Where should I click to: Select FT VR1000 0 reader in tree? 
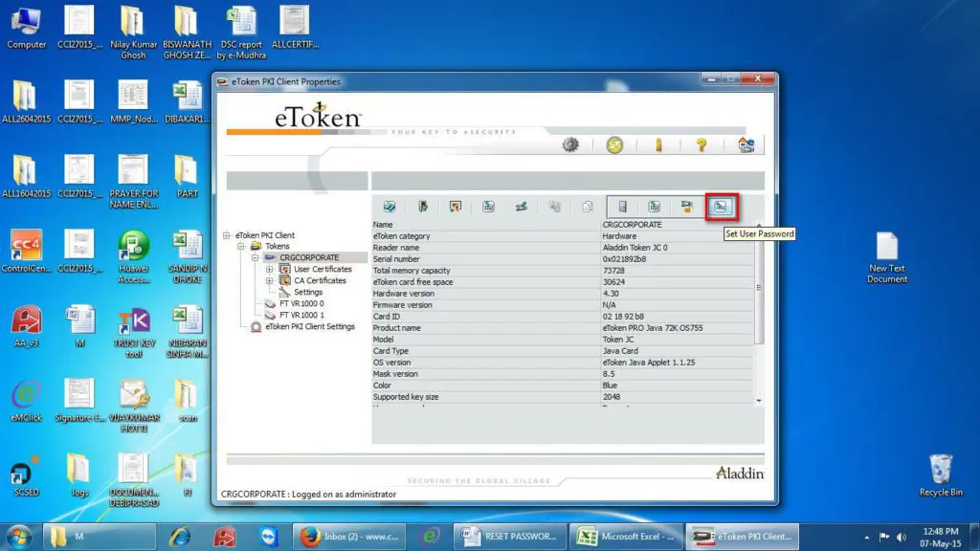(x=301, y=303)
